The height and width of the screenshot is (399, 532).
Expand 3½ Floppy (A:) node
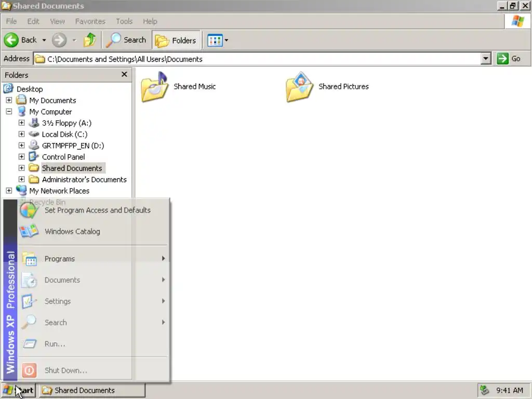[x=21, y=123]
